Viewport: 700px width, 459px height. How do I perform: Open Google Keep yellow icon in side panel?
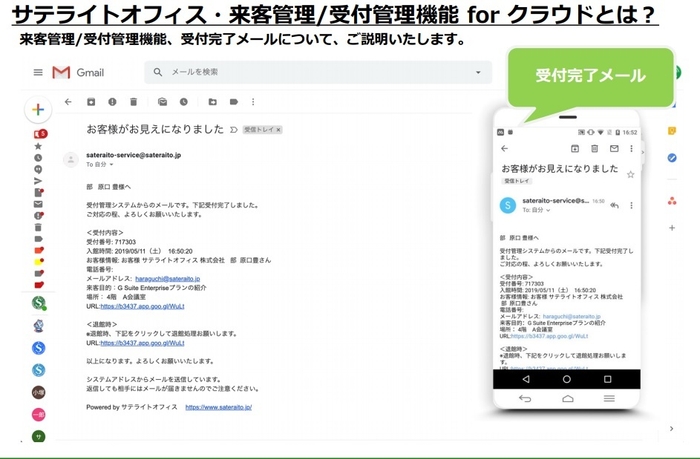671,131
